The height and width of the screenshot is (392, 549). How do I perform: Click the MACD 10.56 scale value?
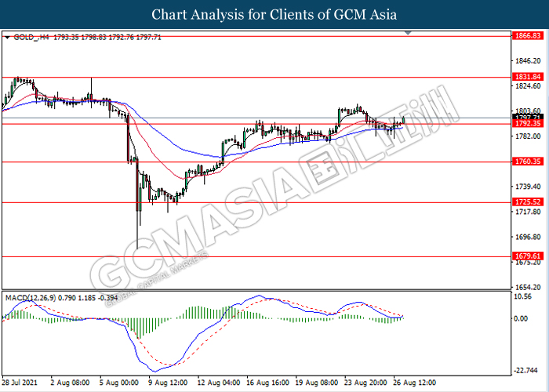(x=523, y=296)
